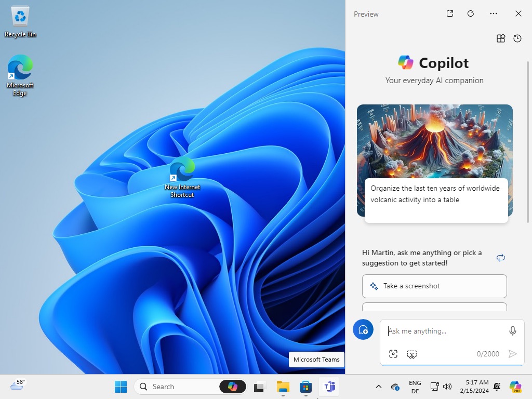Capture a screenshot with the screen capture icon
The image size is (532, 399).
(393, 354)
